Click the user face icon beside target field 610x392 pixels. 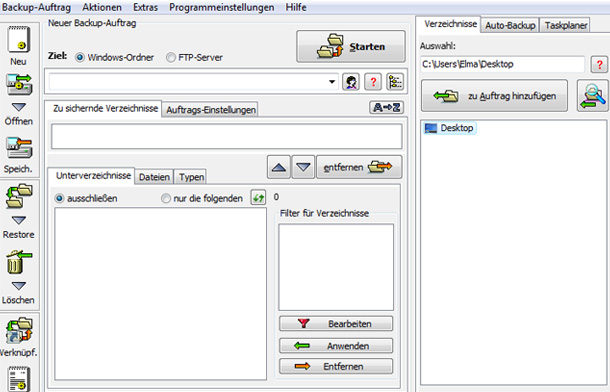click(351, 82)
